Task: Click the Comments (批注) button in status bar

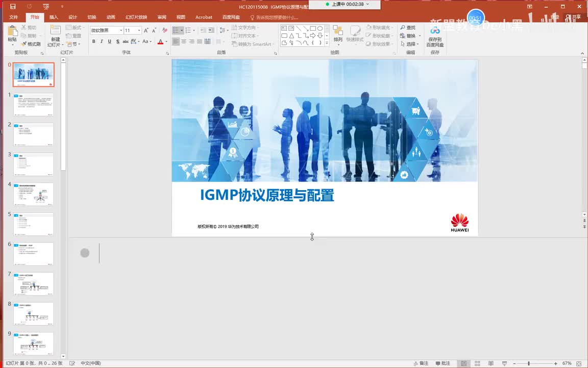Action: (x=443, y=363)
